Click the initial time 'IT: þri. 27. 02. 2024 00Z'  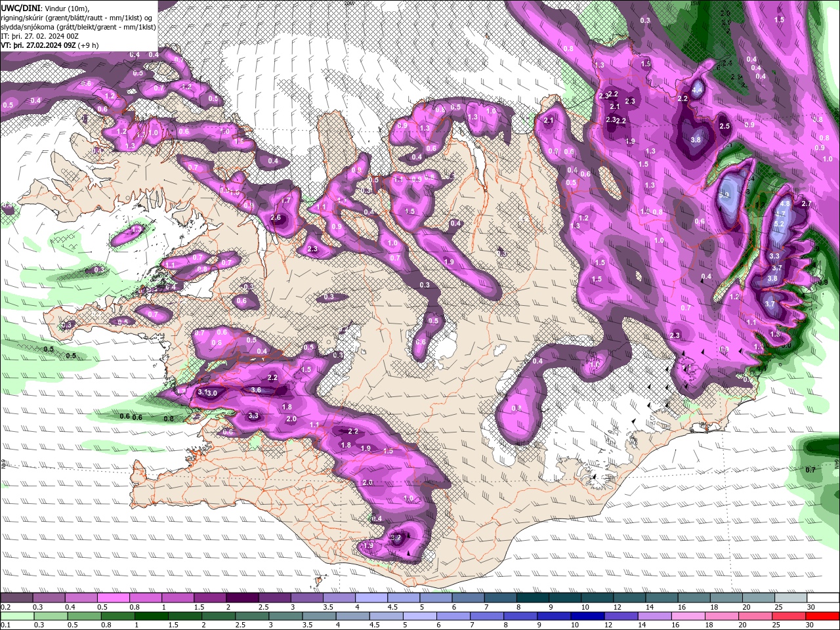tap(40, 36)
